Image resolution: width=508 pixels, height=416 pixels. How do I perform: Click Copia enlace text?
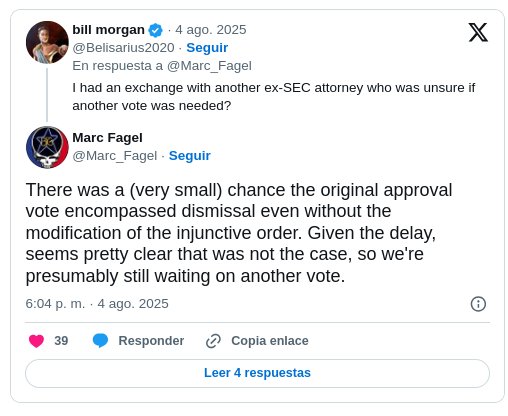[270, 341]
